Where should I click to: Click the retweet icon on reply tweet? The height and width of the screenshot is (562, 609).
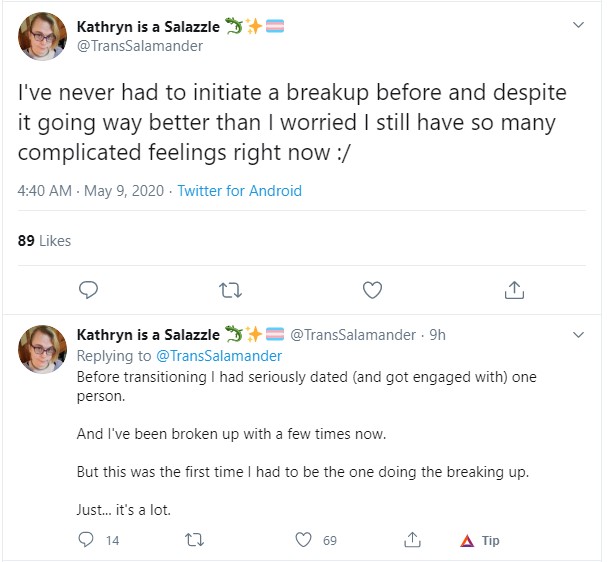point(194,540)
